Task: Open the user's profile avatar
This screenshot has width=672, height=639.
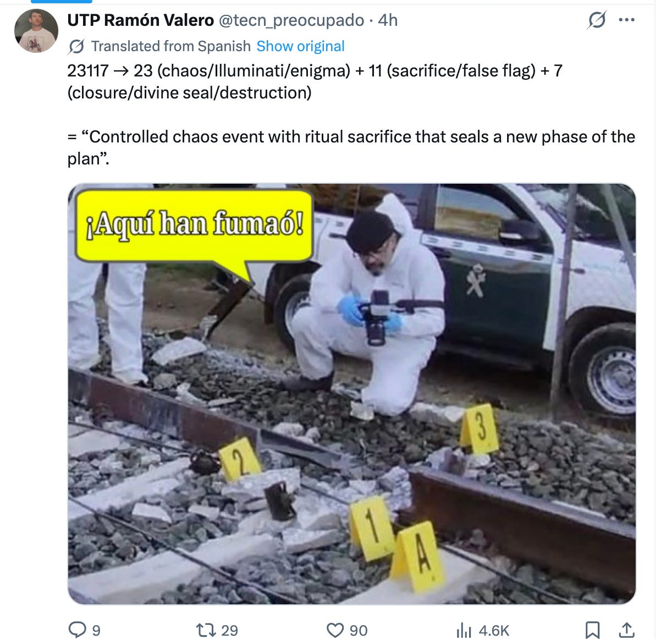Action: click(36, 31)
